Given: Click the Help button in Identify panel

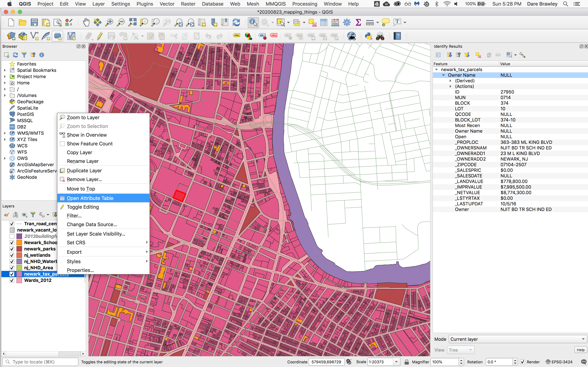Looking at the screenshot, I should tap(580, 350).
